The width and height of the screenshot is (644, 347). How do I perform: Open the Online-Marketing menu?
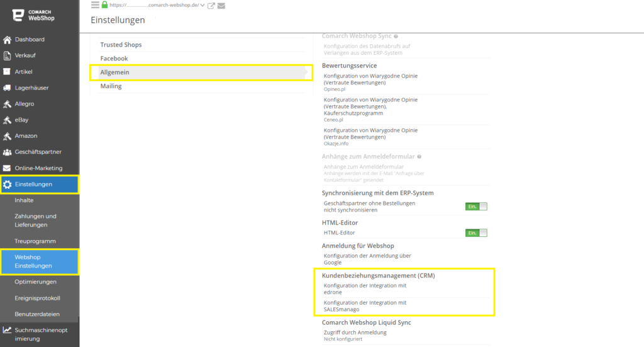tap(40, 168)
